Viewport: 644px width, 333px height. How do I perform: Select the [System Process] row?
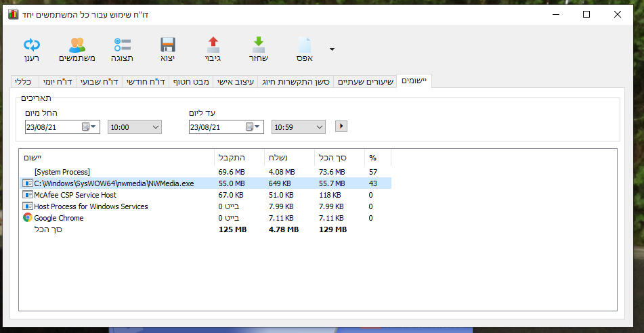(x=205, y=172)
